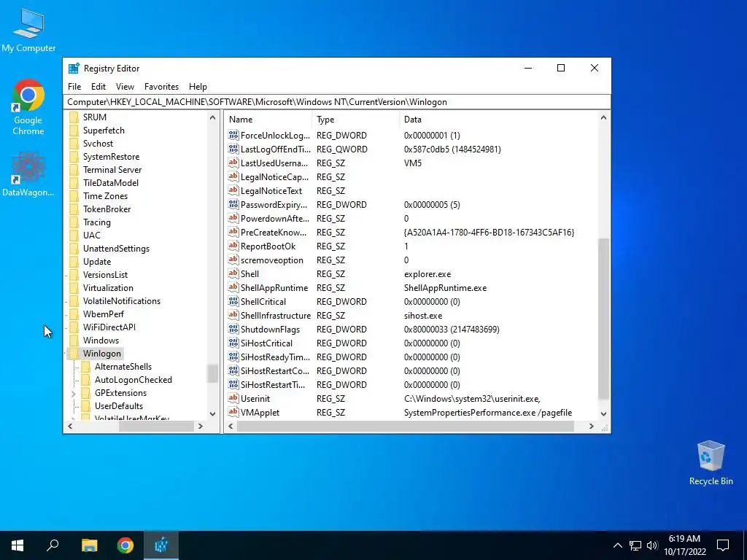
Task: Select the ReportBootOk value icon
Action: pos(233,246)
